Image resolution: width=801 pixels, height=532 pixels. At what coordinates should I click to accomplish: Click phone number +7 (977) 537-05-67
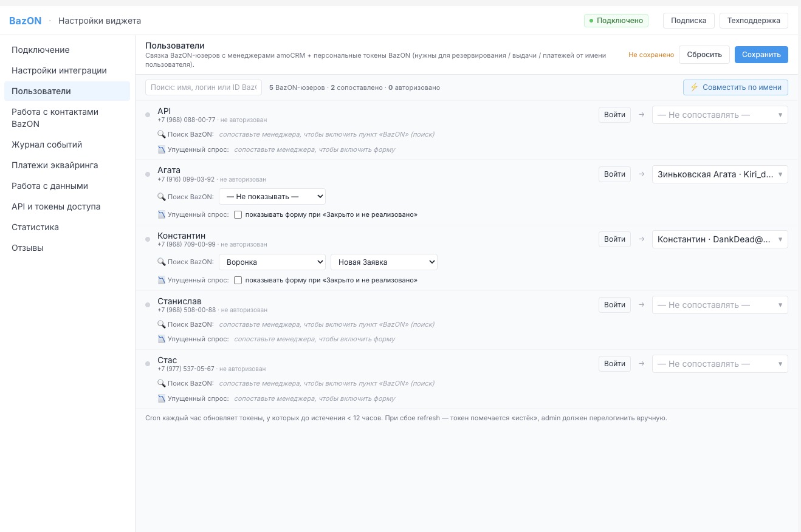coord(186,369)
